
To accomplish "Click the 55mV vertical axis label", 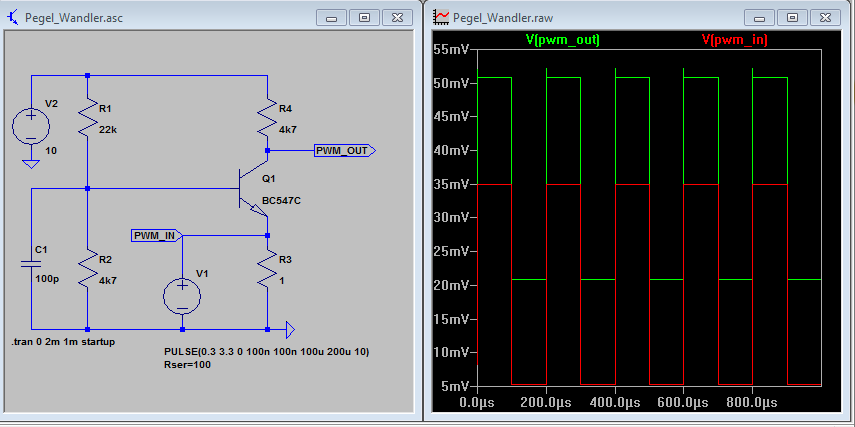I will point(450,50).
